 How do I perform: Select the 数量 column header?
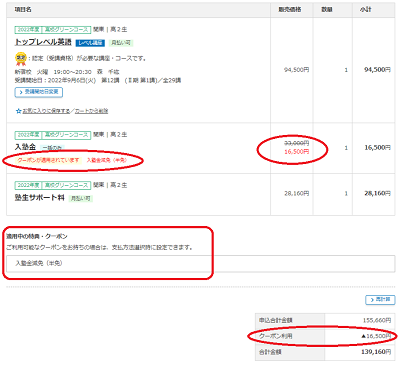pos(327,10)
